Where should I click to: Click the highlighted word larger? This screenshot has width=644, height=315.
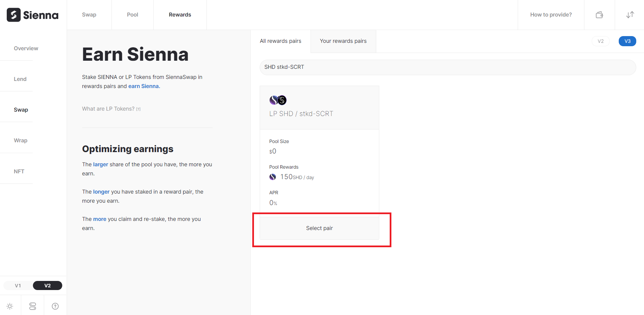(101, 165)
